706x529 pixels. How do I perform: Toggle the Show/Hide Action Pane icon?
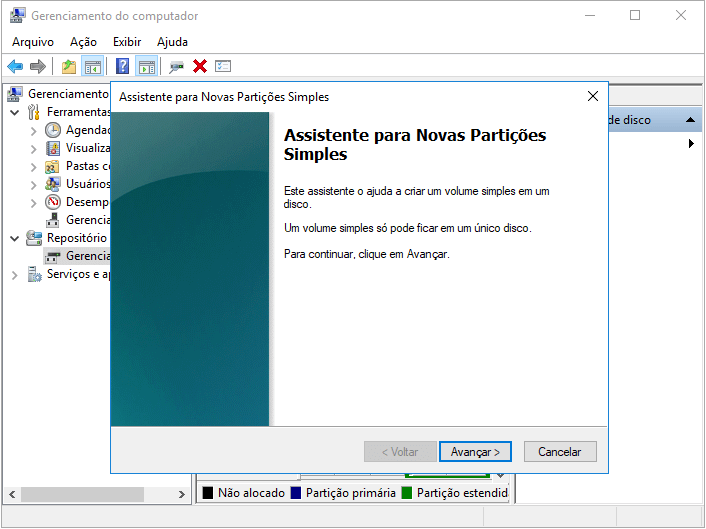pyautogui.click(x=147, y=67)
